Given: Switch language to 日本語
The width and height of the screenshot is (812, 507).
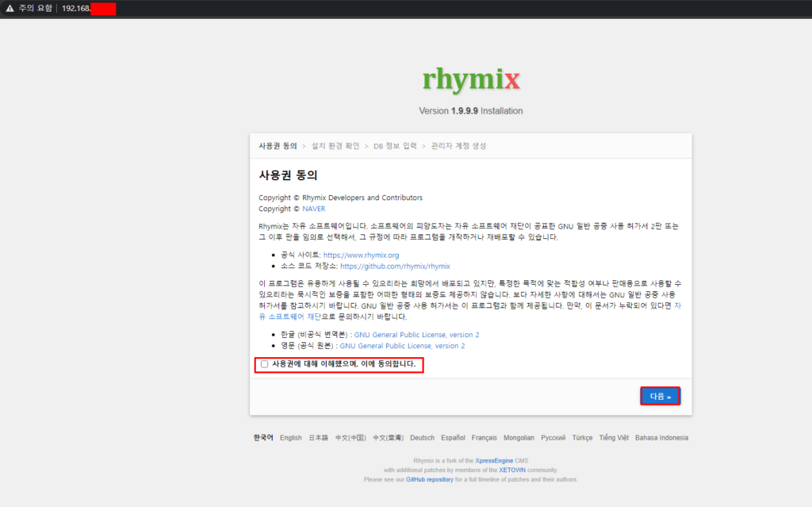Looking at the screenshot, I should point(319,437).
